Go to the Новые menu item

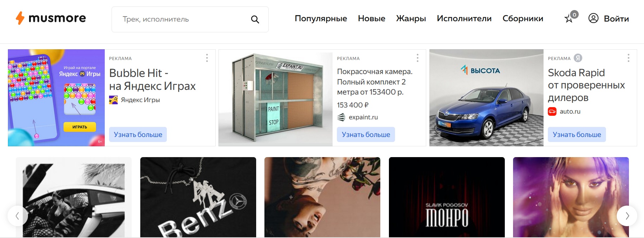(372, 18)
